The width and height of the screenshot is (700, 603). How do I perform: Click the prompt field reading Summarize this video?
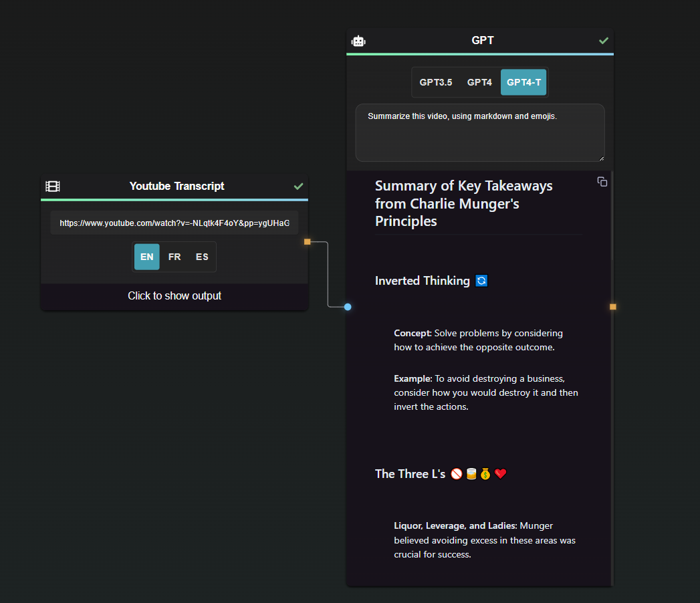480,132
